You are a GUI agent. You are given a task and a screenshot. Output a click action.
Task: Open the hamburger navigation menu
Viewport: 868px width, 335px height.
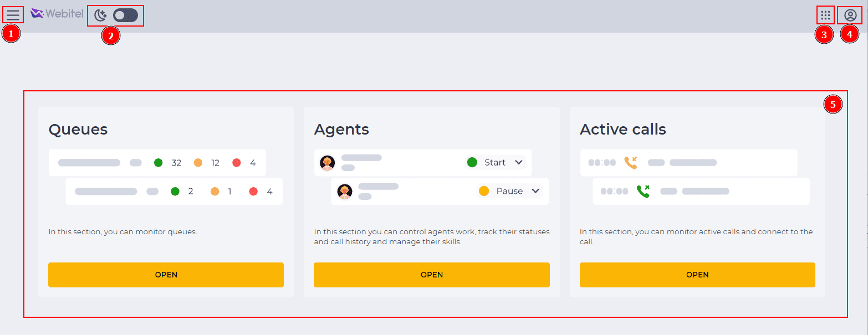[13, 15]
